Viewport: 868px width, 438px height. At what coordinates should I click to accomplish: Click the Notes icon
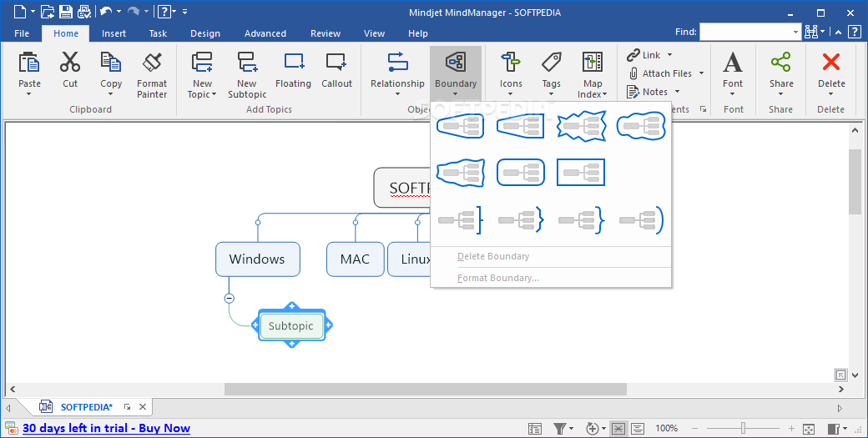click(633, 92)
